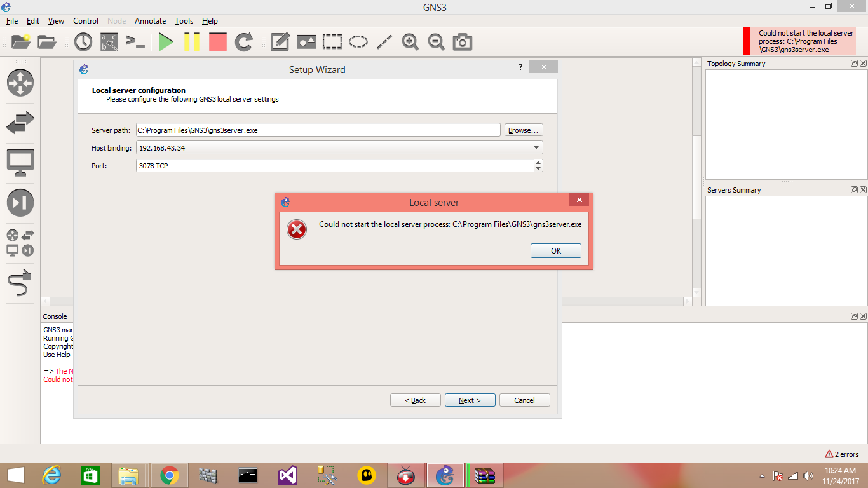Open the View menu

pos(57,21)
